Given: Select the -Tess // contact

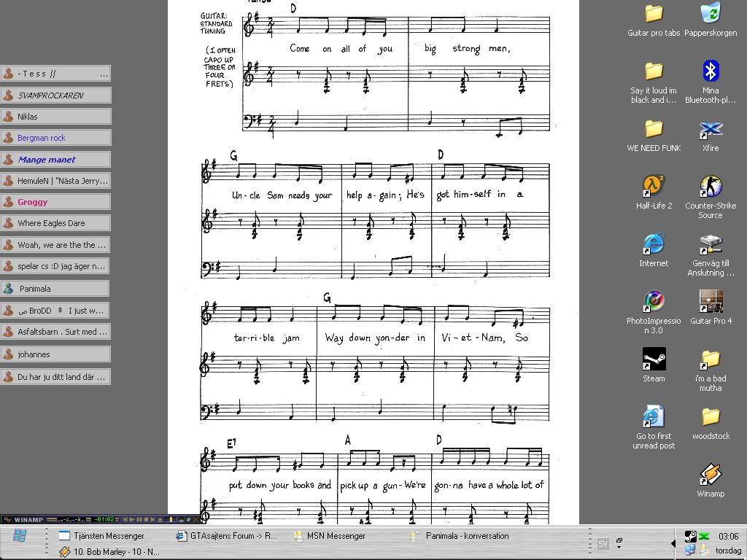Looking at the screenshot, I should pyautogui.click(x=55, y=74).
